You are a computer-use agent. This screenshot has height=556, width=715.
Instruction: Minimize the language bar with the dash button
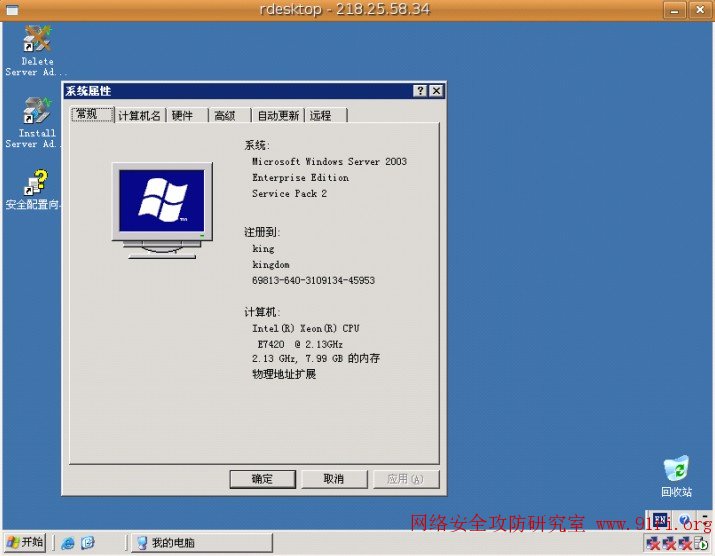705,518
